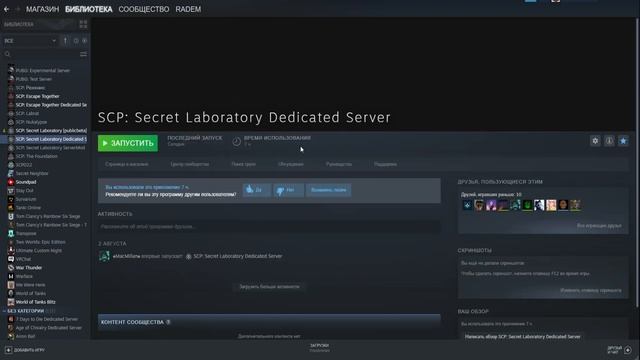
Task: Click load more activity button
Action: click(x=269, y=287)
